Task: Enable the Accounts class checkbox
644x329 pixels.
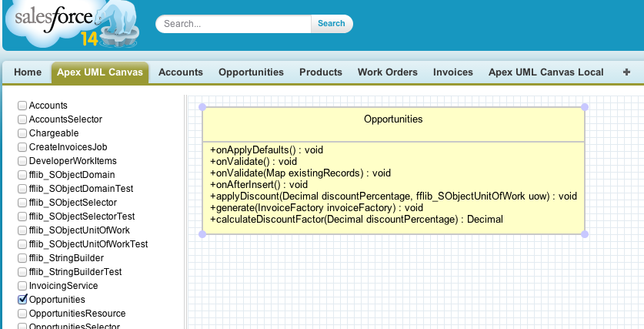Action: [x=22, y=106]
